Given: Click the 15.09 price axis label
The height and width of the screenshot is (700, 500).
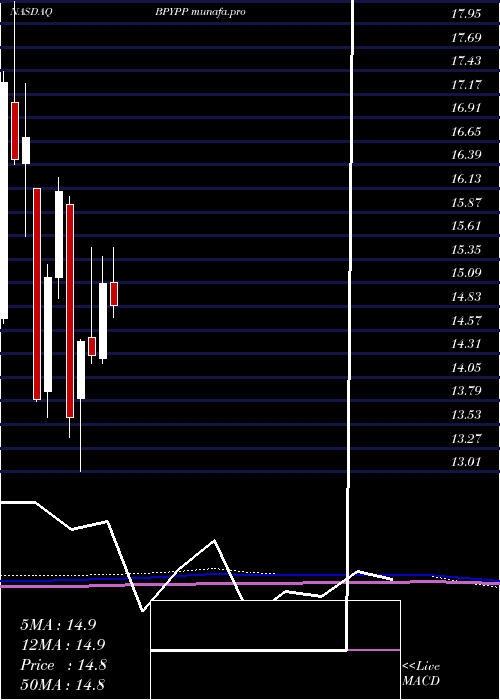Looking at the screenshot, I should 466,273.
